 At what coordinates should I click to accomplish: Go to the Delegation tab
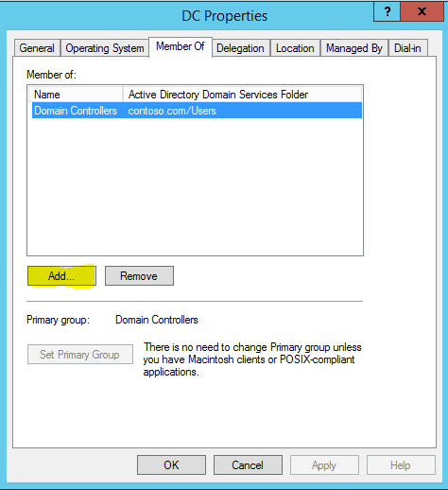click(x=240, y=48)
